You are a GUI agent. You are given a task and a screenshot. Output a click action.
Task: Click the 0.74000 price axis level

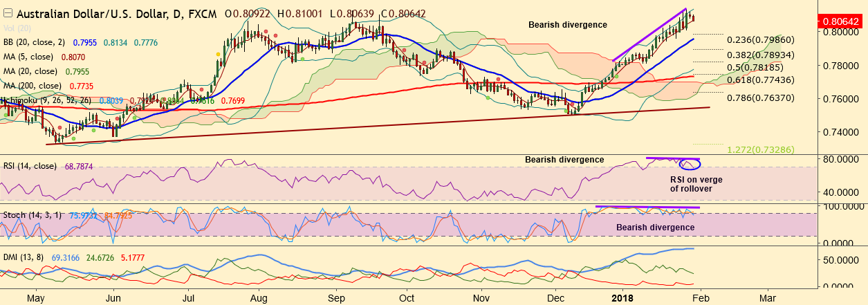coord(840,131)
